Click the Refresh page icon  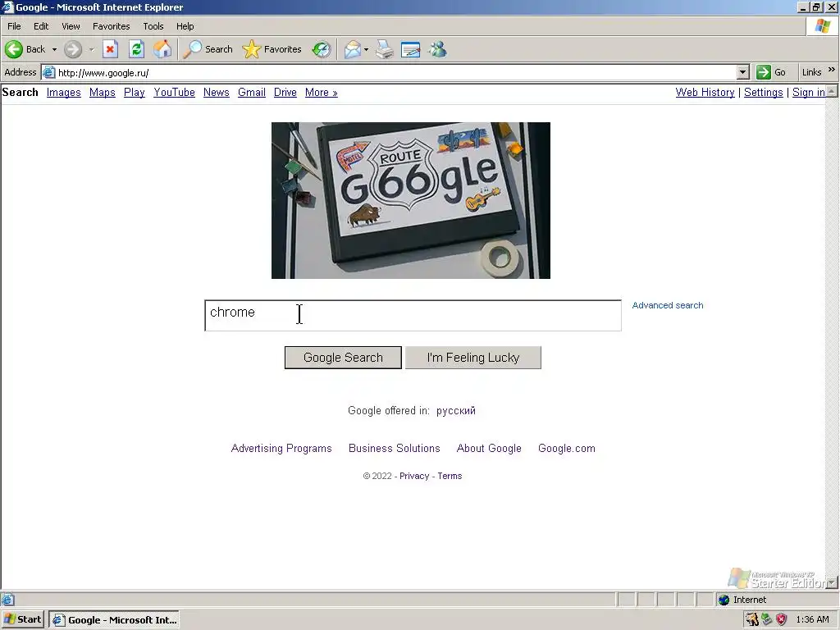click(x=137, y=49)
